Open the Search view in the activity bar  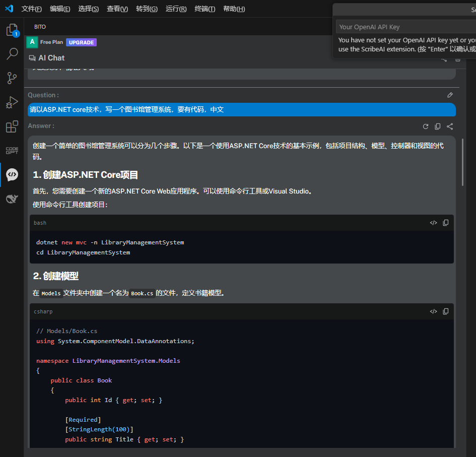(12, 54)
